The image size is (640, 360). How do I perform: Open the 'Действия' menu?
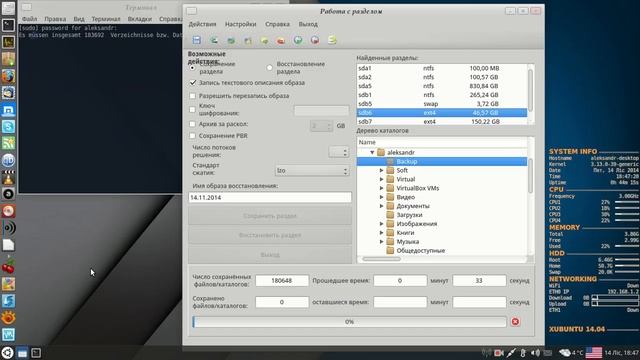202,24
